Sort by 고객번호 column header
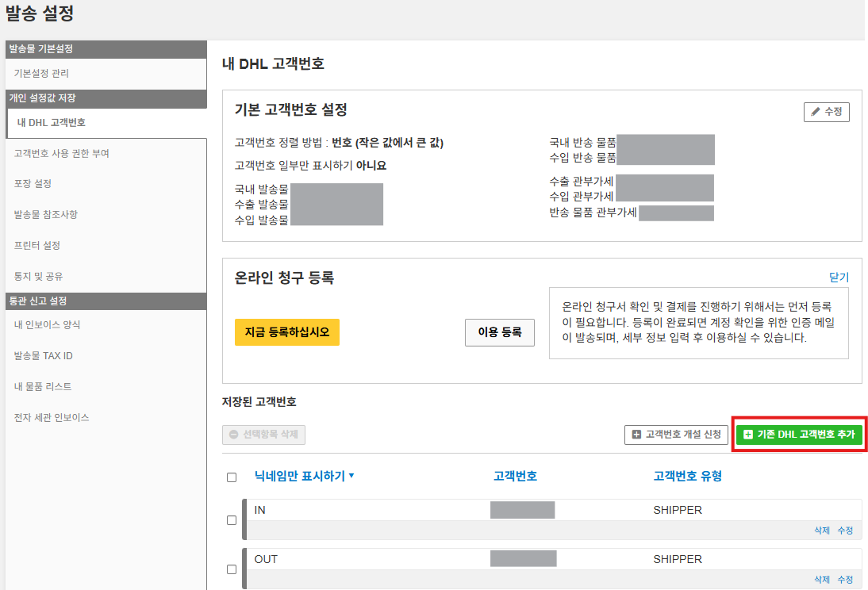Image resolution: width=868 pixels, height=590 pixels. coord(515,476)
